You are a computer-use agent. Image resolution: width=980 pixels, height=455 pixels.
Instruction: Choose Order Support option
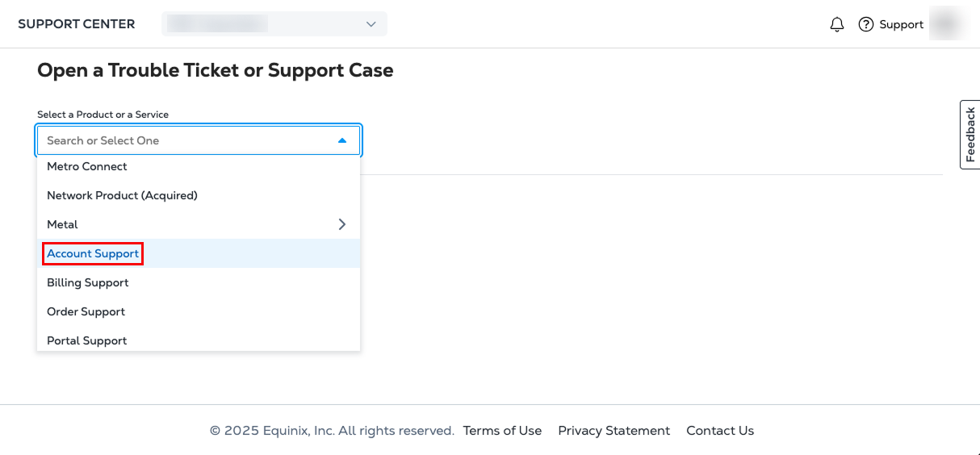(86, 311)
